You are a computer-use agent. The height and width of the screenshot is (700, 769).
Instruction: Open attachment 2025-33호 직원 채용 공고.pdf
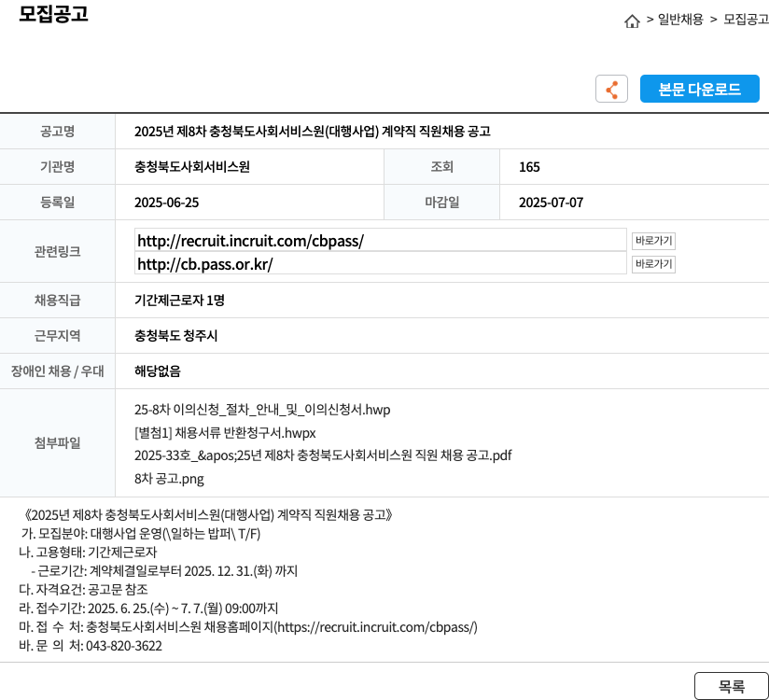point(323,455)
